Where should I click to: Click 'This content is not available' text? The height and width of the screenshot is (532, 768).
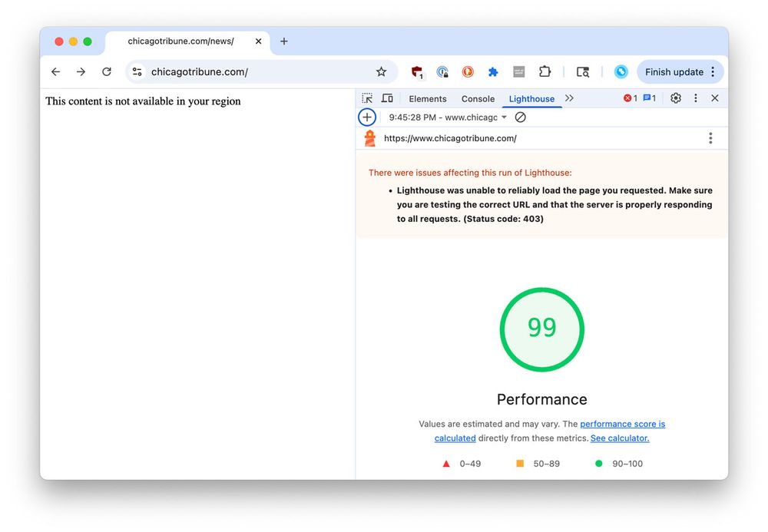[143, 101]
